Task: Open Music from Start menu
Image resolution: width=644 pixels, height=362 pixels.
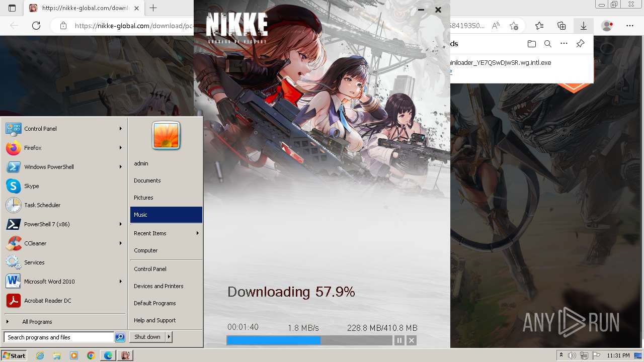Action: pos(166,215)
